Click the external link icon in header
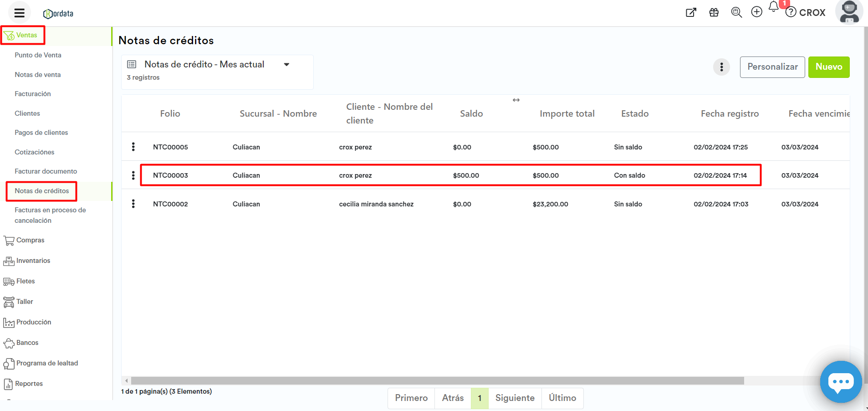This screenshot has width=868, height=411. click(691, 12)
